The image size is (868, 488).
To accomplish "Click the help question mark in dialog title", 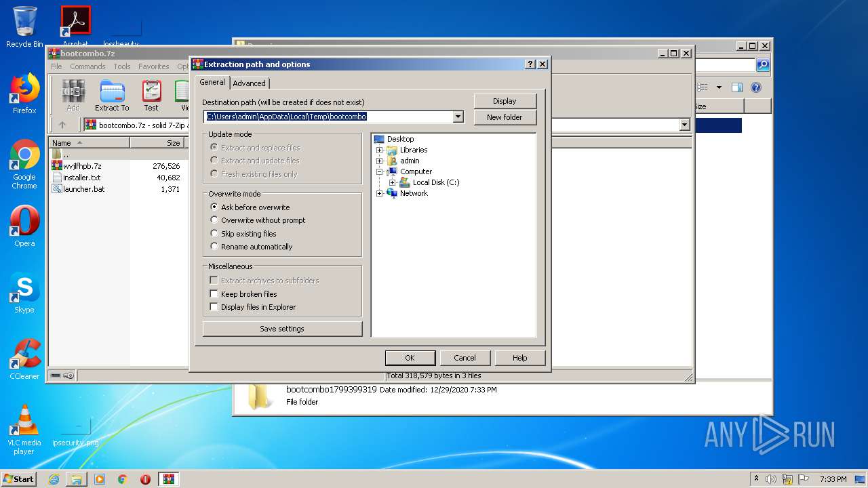I will (x=530, y=64).
